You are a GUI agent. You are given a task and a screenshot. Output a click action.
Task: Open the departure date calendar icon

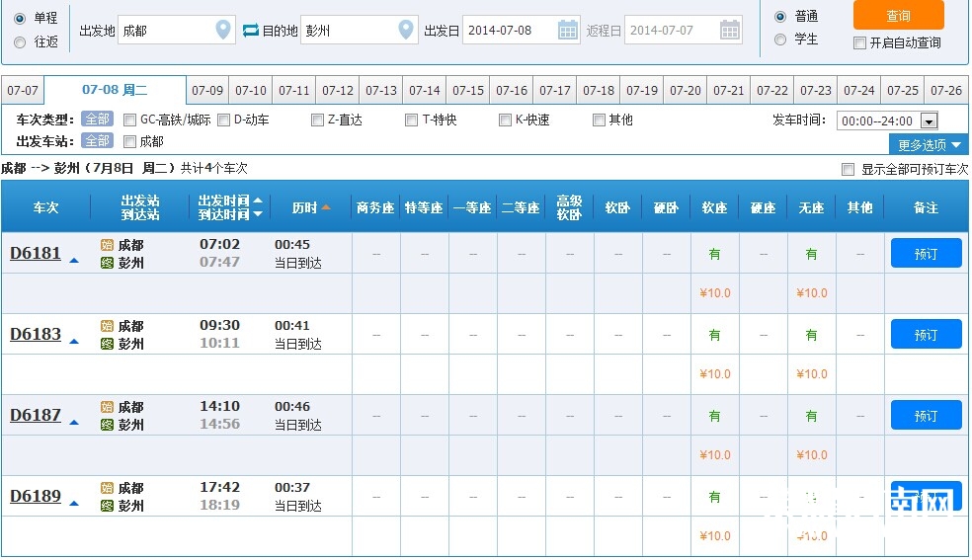pyautogui.click(x=567, y=29)
